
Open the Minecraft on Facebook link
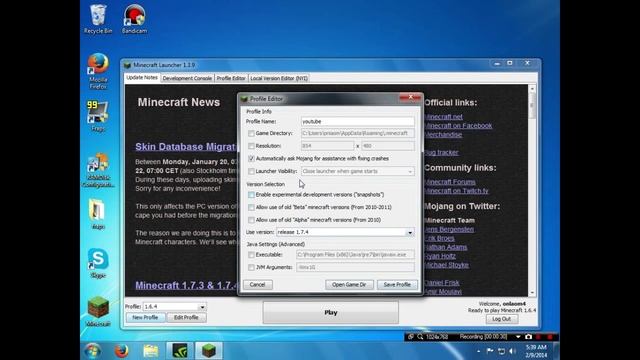click(458, 126)
